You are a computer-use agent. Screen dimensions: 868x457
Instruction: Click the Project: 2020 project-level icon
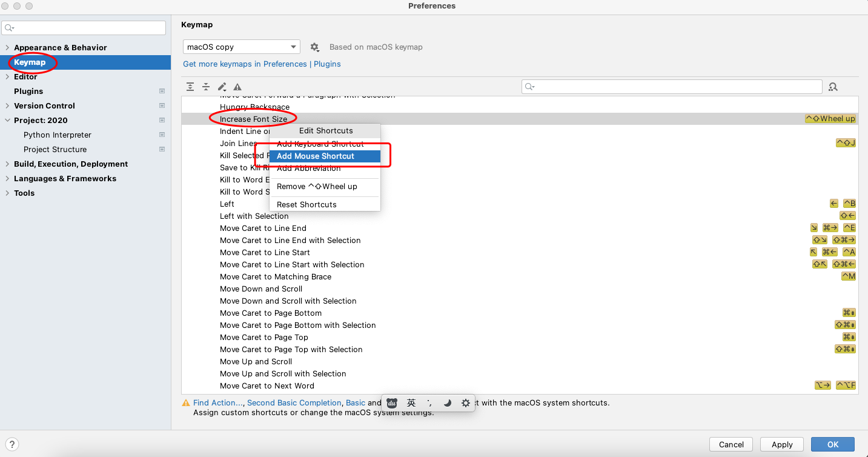point(162,120)
